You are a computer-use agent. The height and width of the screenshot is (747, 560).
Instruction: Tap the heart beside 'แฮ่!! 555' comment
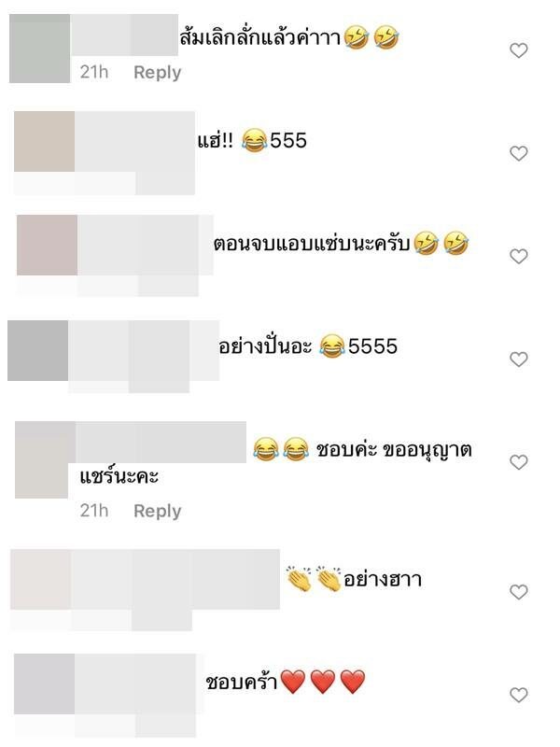coord(519,153)
